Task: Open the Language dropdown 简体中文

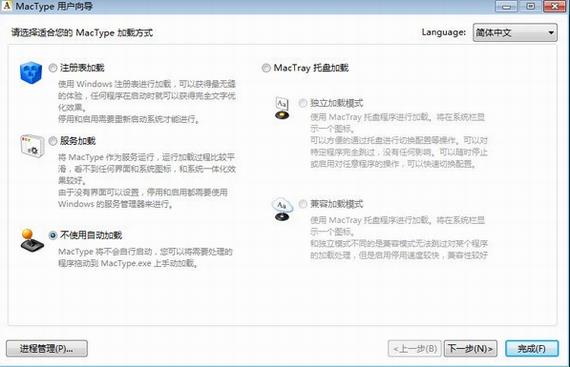Action: tap(515, 33)
